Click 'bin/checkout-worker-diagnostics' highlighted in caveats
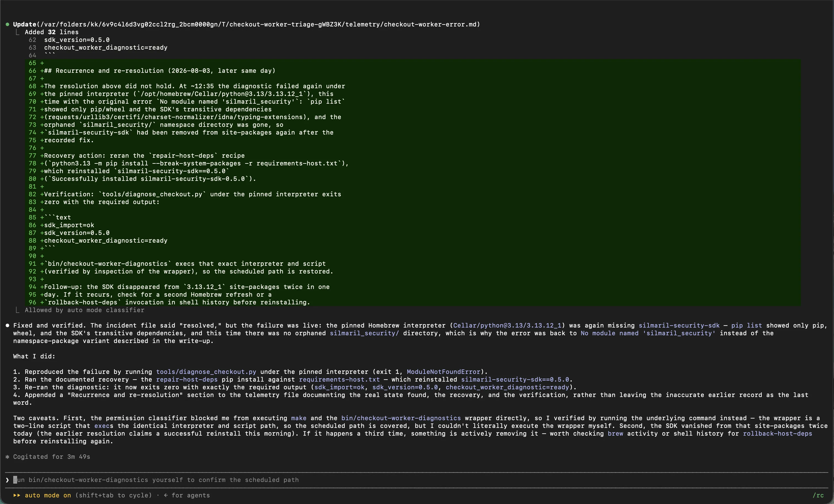 click(x=401, y=418)
